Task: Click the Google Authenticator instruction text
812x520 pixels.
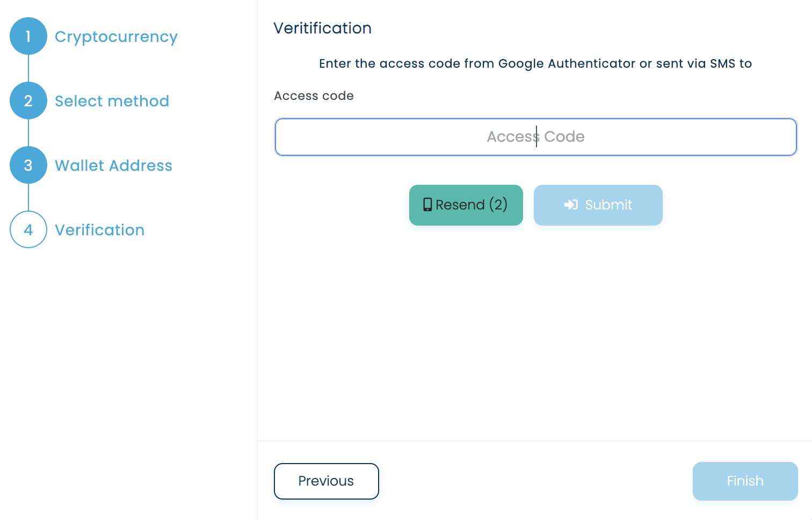Action: point(535,63)
